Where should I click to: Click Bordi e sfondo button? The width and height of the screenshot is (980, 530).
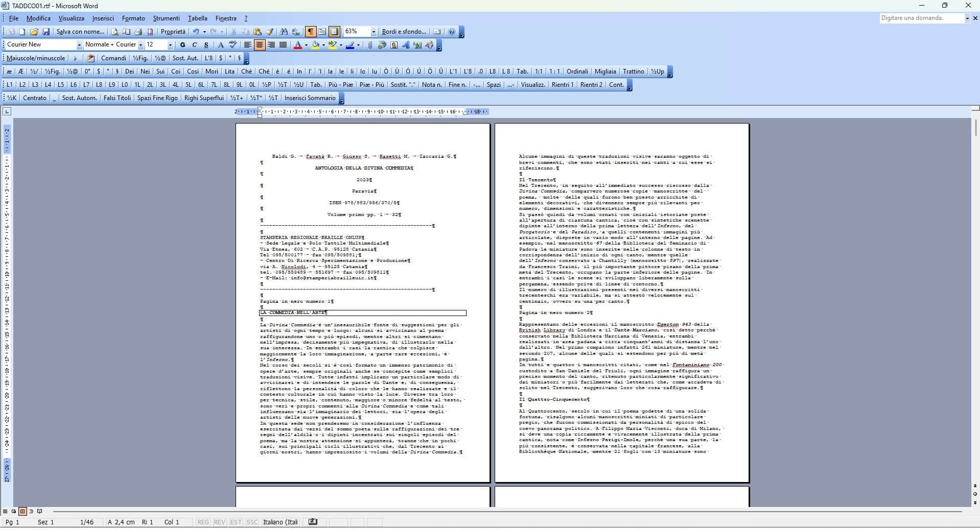coord(404,32)
